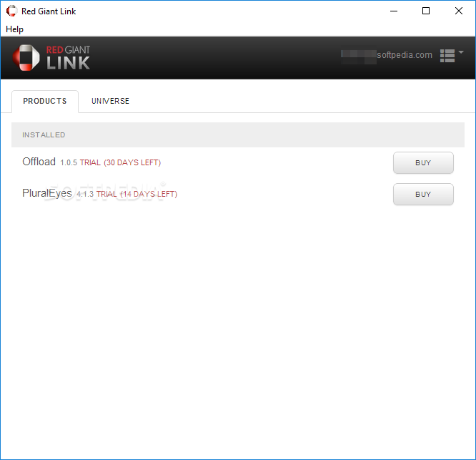Select the PluralEyes product name
This screenshot has height=460, width=476.
pyautogui.click(x=47, y=193)
